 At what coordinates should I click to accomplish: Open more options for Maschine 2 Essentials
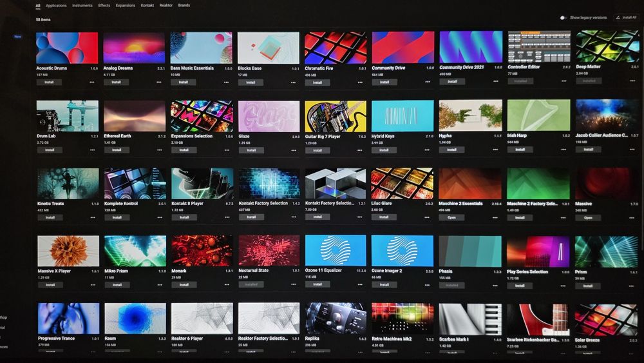(495, 217)
